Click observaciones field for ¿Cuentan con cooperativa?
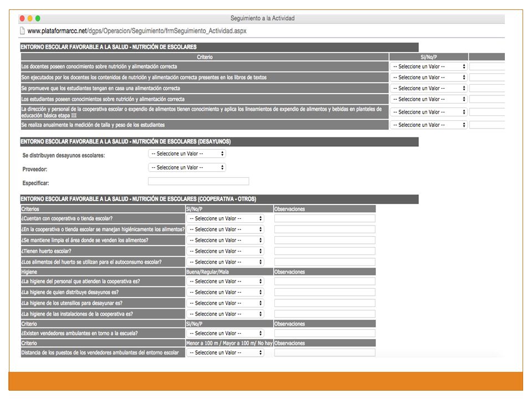 tap(325, 218)
